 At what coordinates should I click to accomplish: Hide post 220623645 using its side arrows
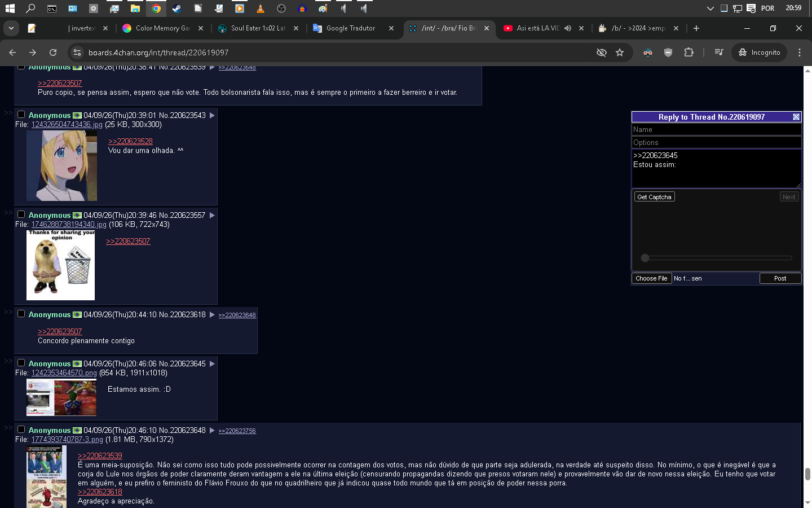click(8, 361)
